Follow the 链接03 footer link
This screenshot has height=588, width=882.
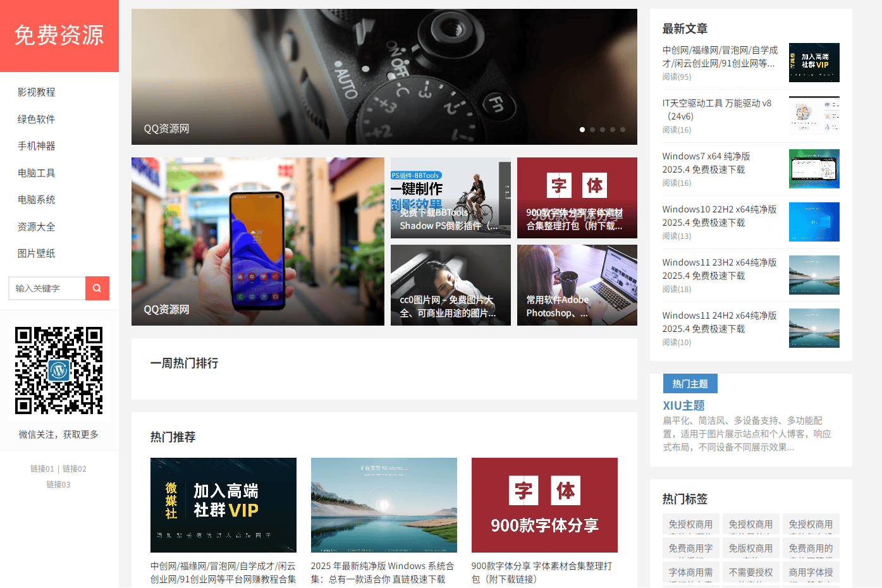click(58, 485)
